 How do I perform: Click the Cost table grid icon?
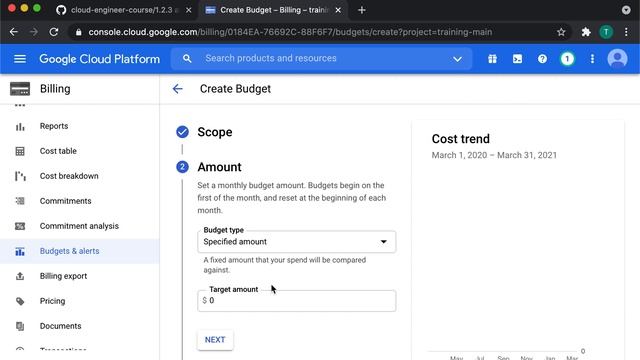pos(20,151)
